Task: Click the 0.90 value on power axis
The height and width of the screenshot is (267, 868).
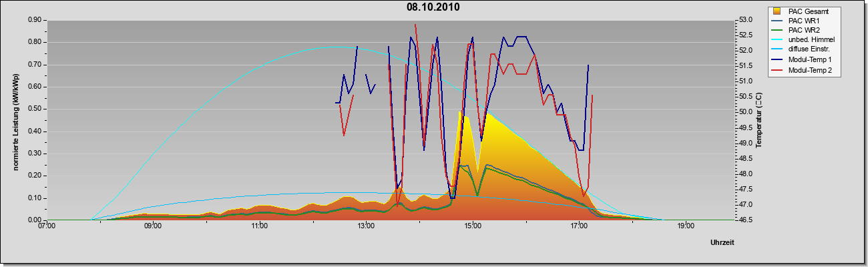Action: pos(35,20)
